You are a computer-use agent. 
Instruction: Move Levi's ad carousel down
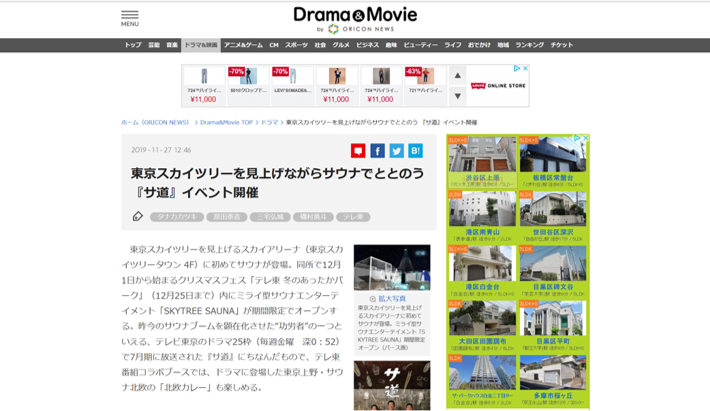click(x=458, y=96)
